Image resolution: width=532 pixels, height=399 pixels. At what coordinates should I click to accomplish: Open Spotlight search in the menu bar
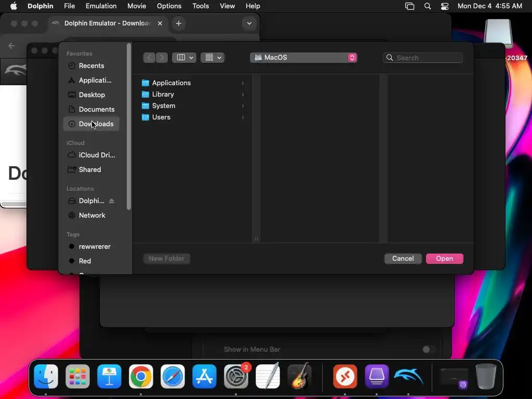(428, 6)
